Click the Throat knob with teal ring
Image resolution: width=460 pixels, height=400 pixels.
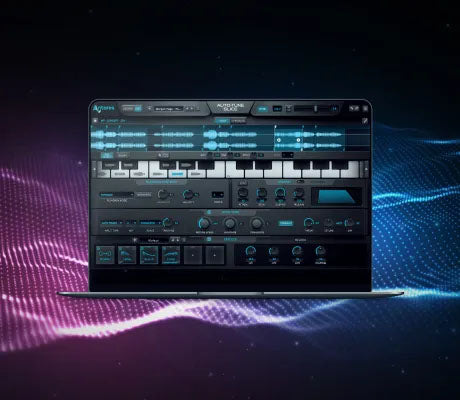pos(309,222)
